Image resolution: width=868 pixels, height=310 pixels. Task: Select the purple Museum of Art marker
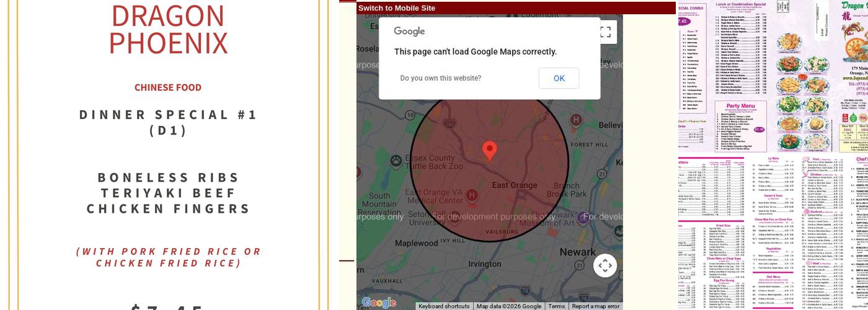tap(583, 218)
